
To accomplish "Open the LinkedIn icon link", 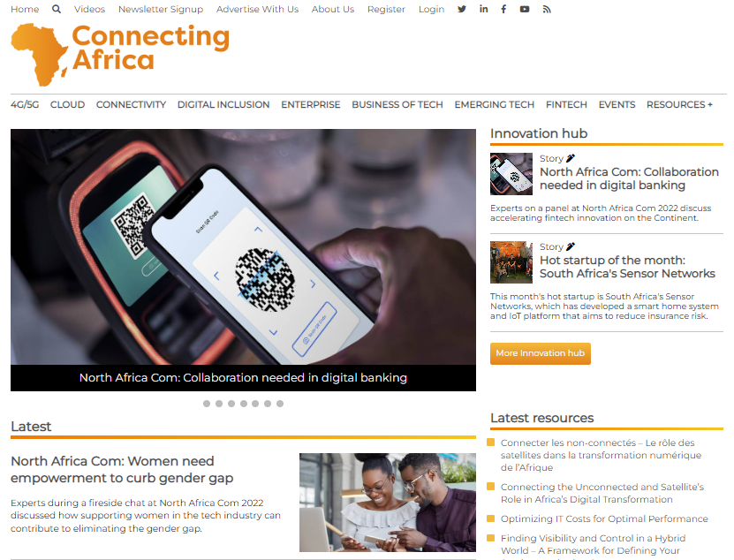I will [483, 9].
